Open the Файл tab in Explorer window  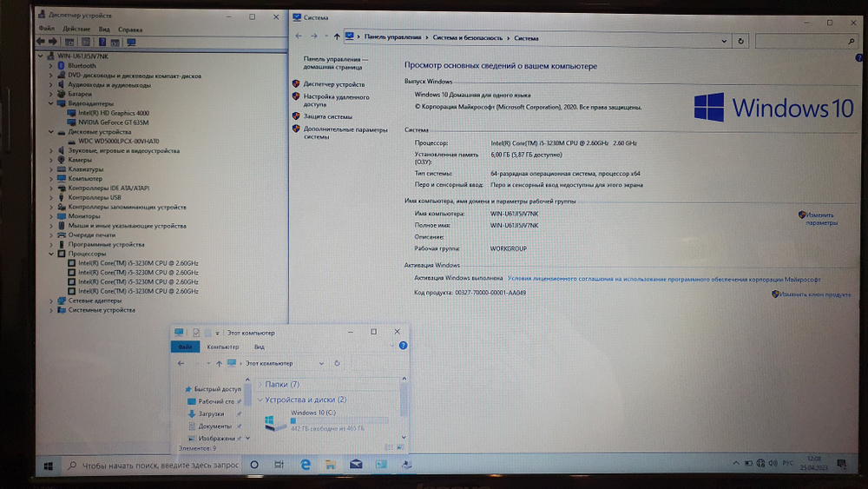coord(185,347)
